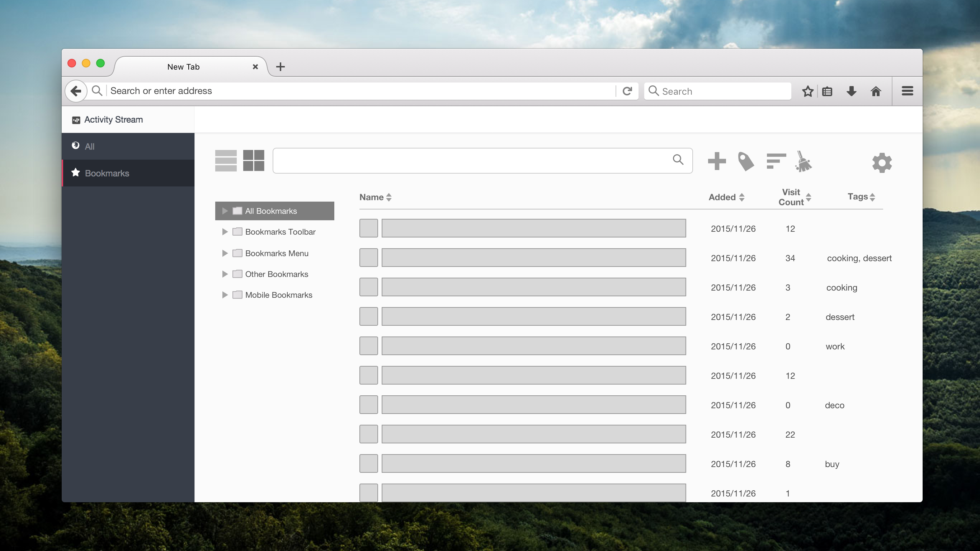The image size is (980, 551).
Task: Open a new tab with plus button
Action: 281,67
